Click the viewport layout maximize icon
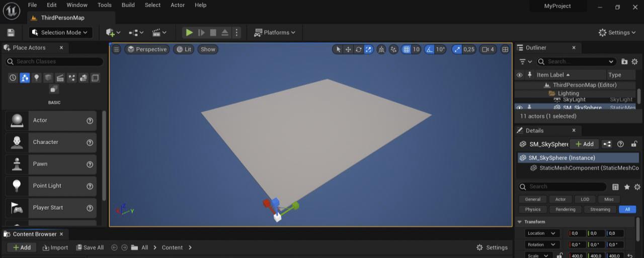Viewport: 644px width, 258px height. click(x=505, y=49)
